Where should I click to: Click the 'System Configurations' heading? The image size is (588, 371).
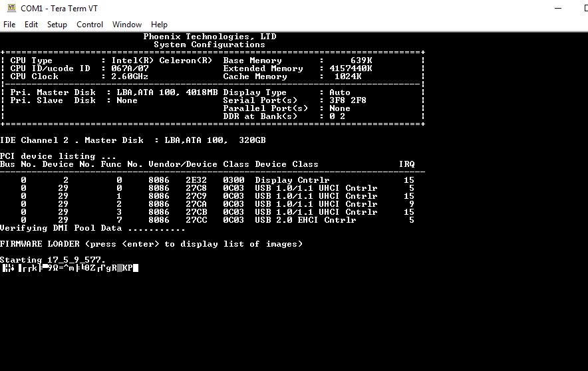[210, 45]
